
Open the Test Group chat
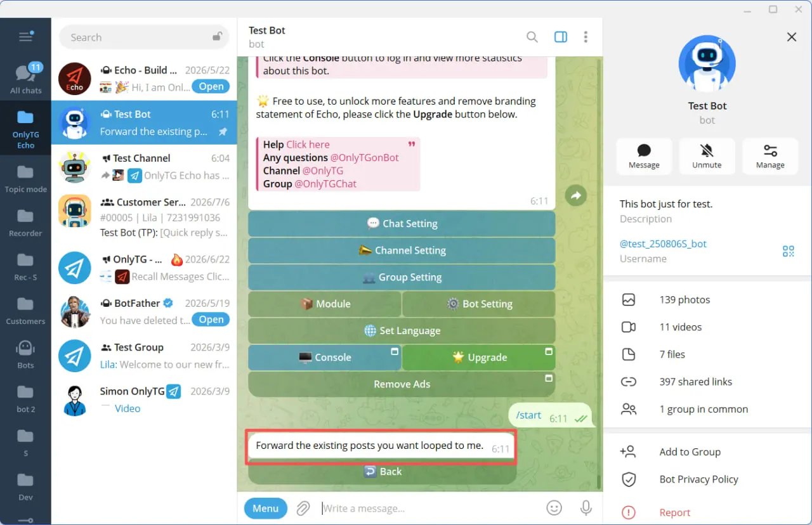144,356
